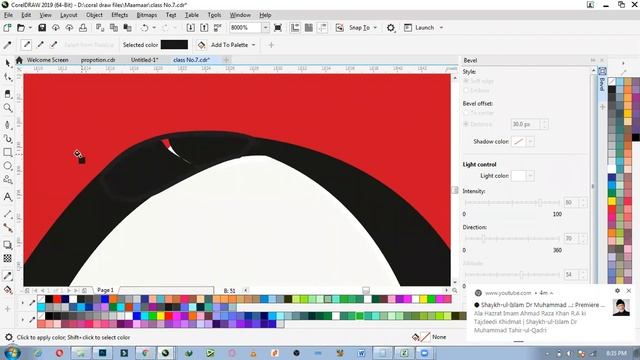
Task: Expand the Undo history dropdown arrow
Action: (154, 28)
